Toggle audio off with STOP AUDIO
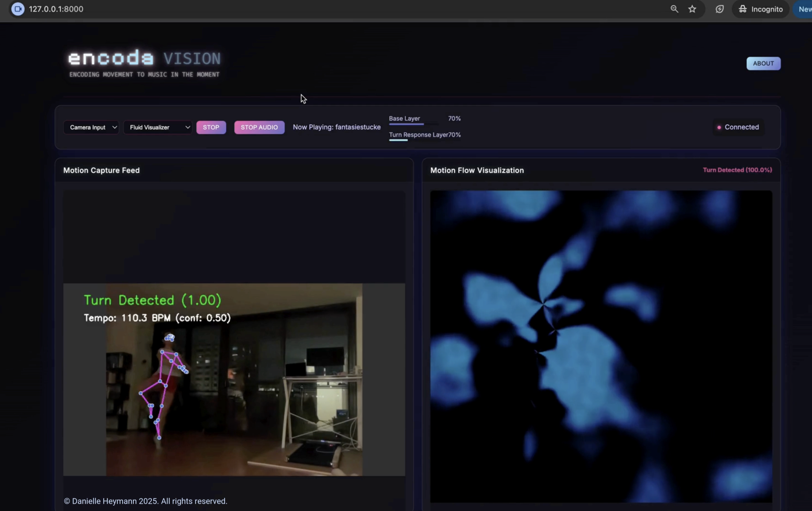Screen dimensions: 812x511 point(259,127)
